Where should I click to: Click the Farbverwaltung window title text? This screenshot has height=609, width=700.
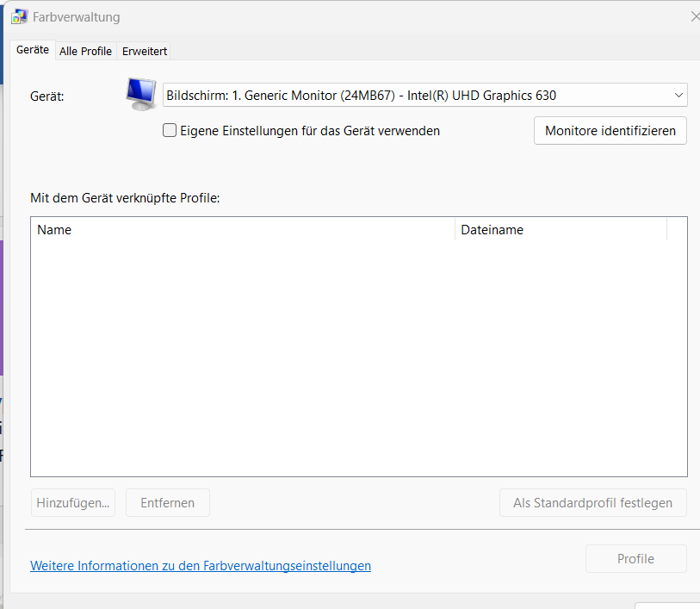coord(77,17)
